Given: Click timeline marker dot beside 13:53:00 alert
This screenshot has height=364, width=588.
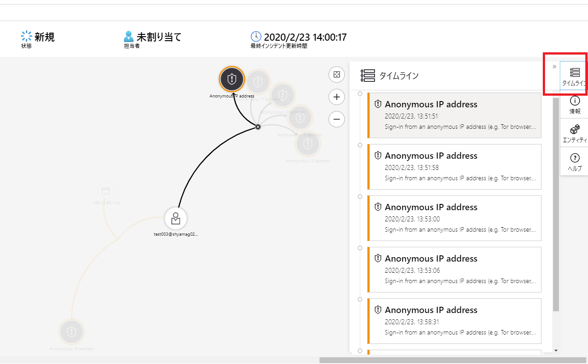Looking at the screenshot, I should point(360,196).
